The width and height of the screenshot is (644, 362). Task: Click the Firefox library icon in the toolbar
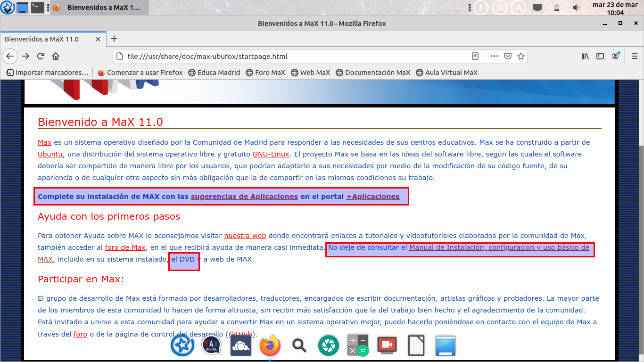pos(585,56)
